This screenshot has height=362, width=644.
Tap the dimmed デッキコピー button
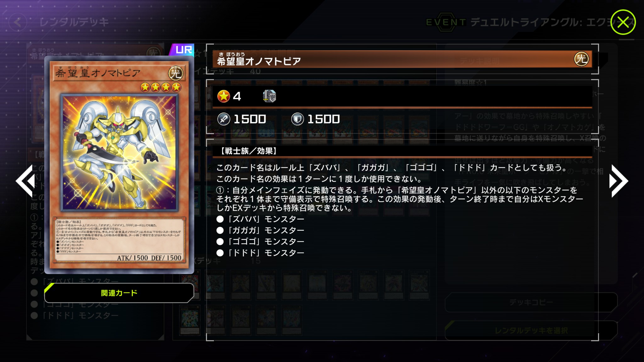coord(531,302)
